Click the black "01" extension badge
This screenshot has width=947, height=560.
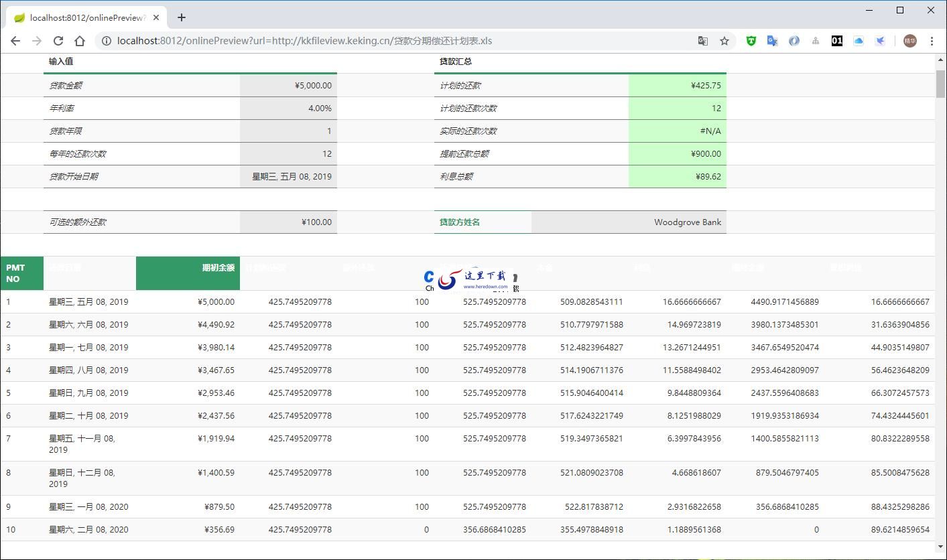(837, 41)
